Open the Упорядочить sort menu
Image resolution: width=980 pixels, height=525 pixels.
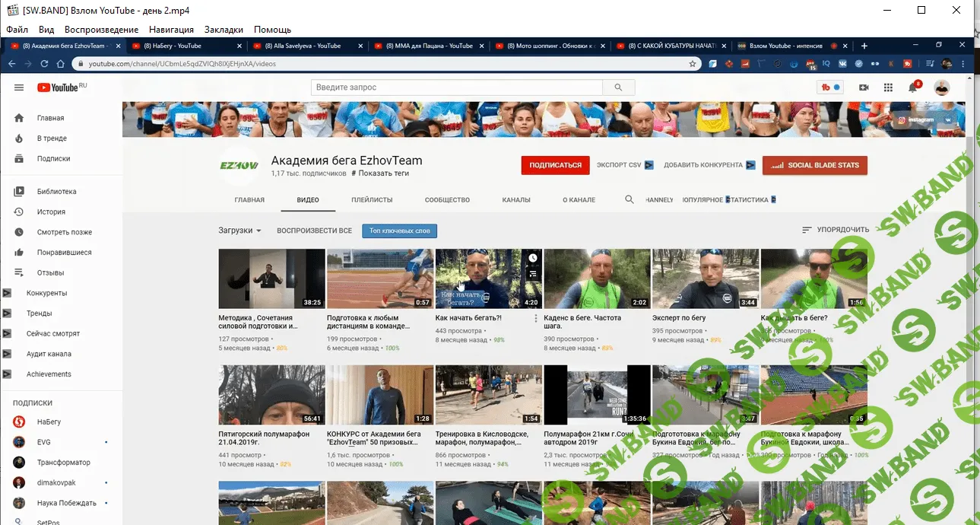coord(836,229)
